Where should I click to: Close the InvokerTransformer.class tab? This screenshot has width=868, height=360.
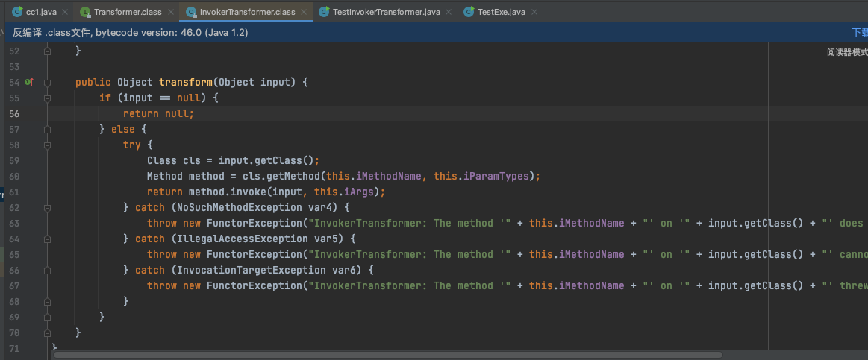[304, 12]
